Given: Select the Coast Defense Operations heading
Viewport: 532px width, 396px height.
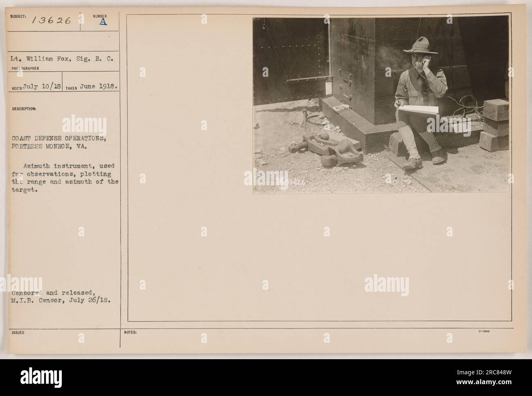Looking at the screenshot, I should 59,138.
